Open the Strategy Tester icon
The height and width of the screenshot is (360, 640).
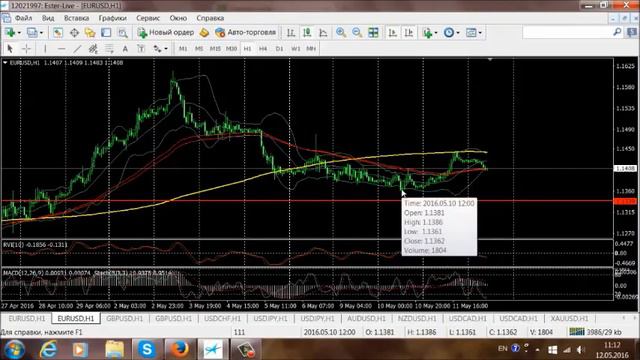pyautogui.click(x=122, y=33)
